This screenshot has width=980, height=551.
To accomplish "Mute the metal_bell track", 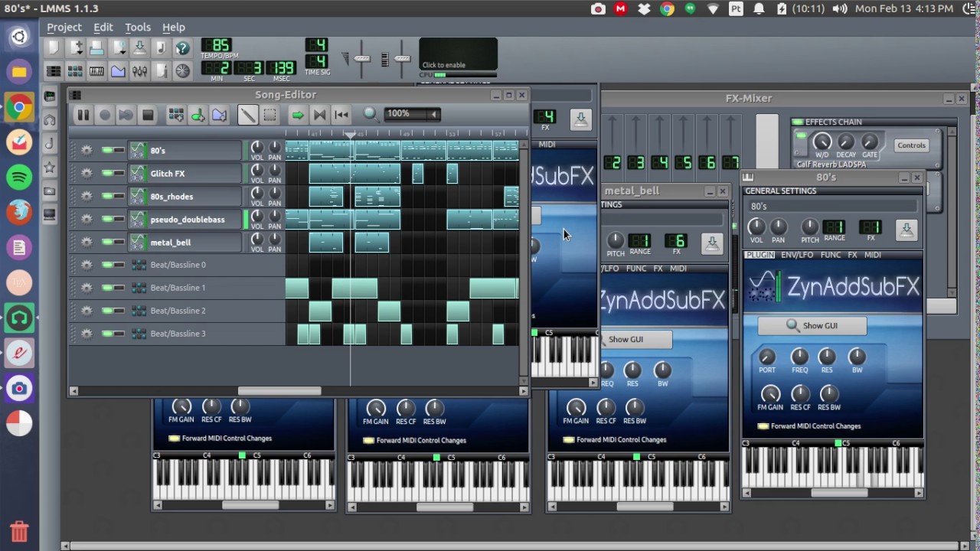I will 107,242.
